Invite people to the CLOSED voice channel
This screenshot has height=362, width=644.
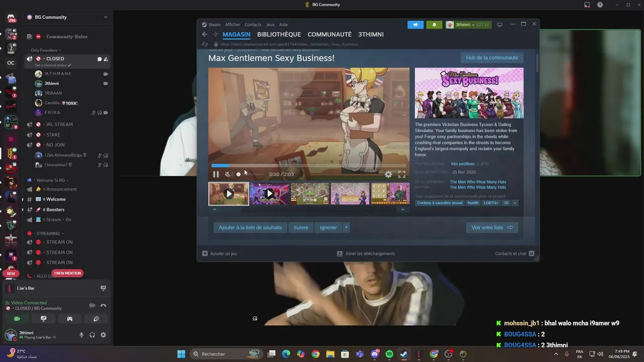(x=106, y=59)
